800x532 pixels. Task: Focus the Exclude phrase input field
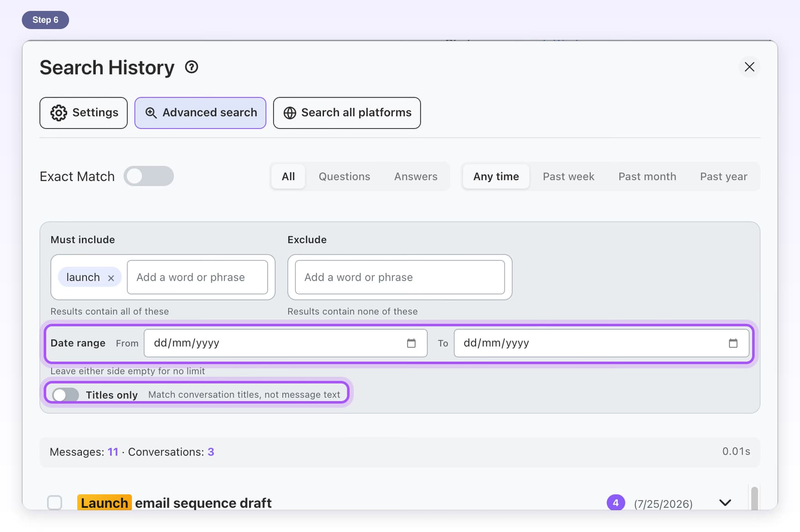click(x=400, y=277)
